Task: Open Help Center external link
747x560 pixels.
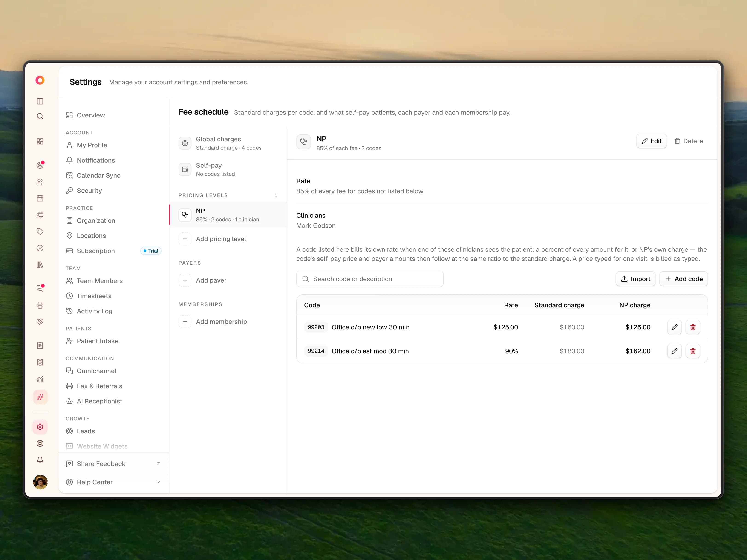Action: [x=113, y=482]
